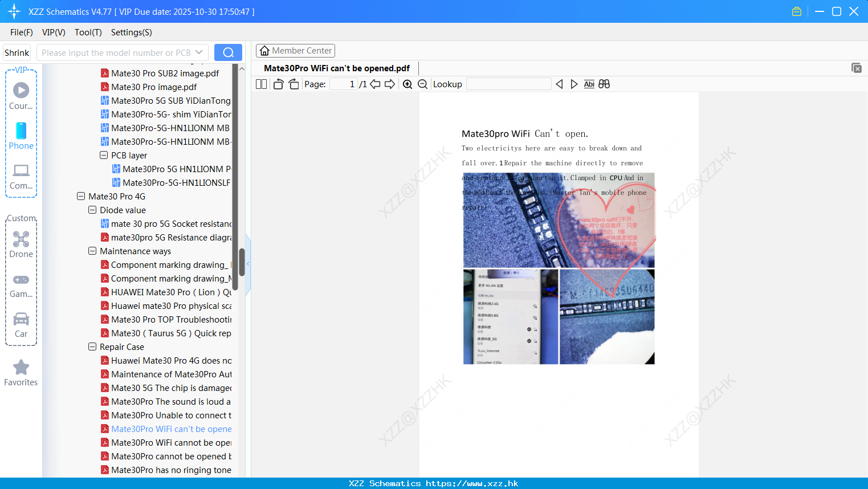Image resolution: width=868 pixels, height=489 pixels.
Task: Open Mate30 Pro TOP Troubleshooting file
Action: pyautogui.click(x=166, y=319)
